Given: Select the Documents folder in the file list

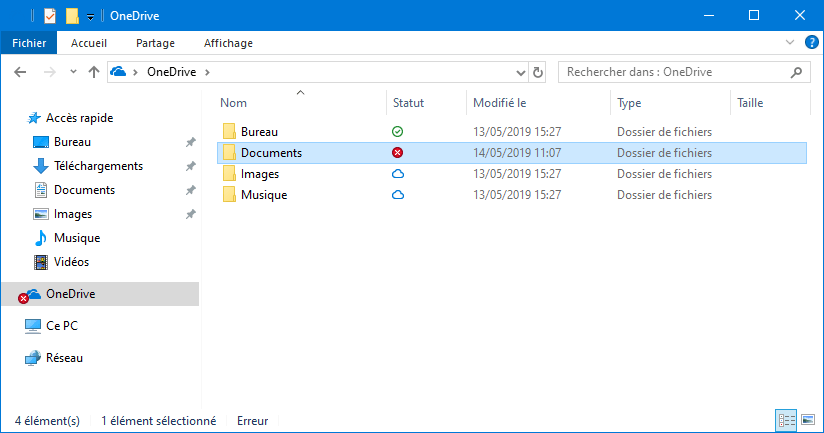Looking at the screenshot, I should [x=512, y=153].
